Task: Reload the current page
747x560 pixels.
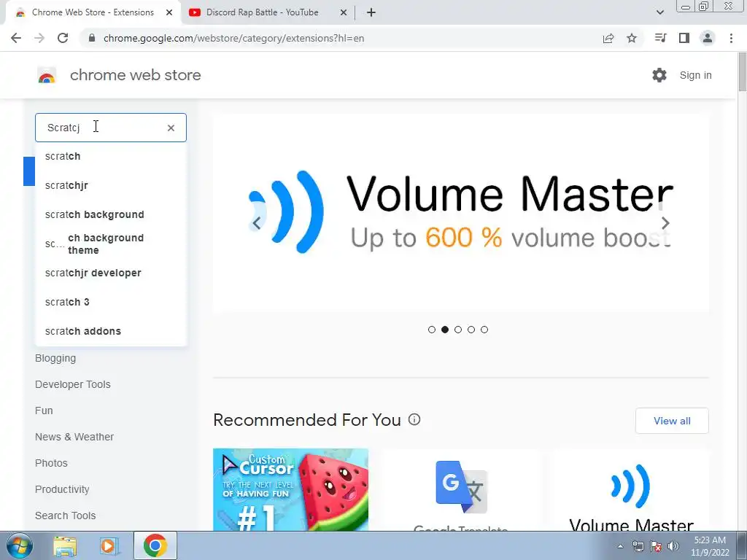Action: click(x=63, y=38)
